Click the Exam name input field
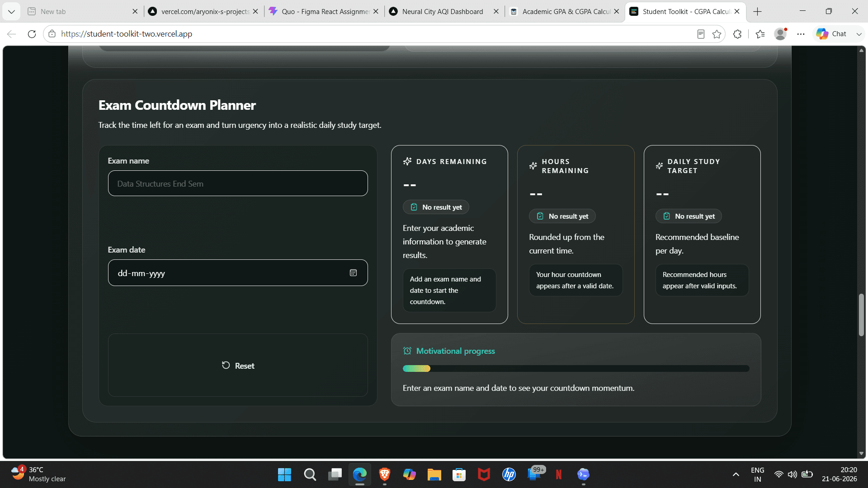The width and height of the screenshot is (868, 488). [238, 183]
